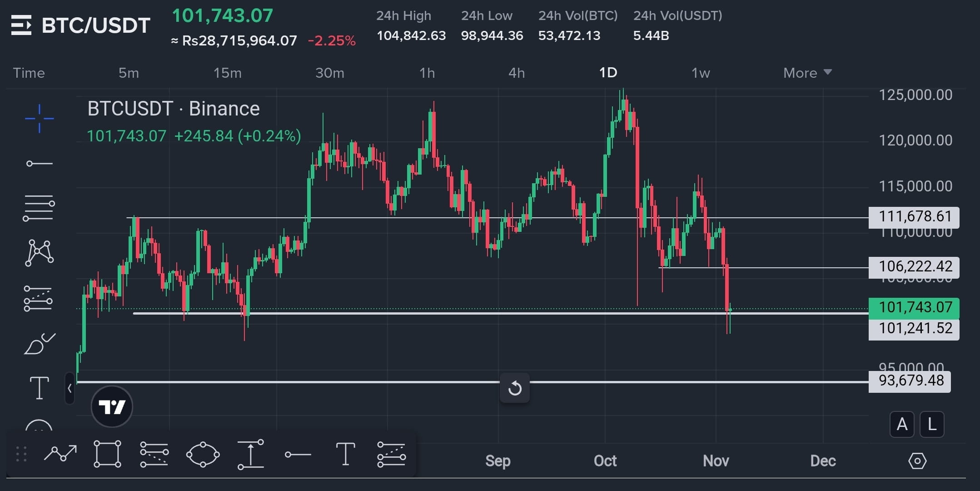Click the 24h High value 104,842.63

[411, 35]
